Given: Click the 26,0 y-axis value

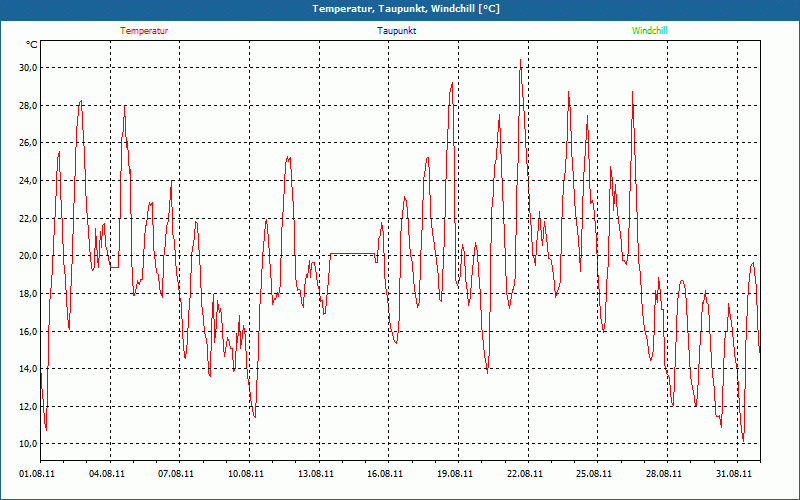Looking at the screenshot, I should coord(28,143).
